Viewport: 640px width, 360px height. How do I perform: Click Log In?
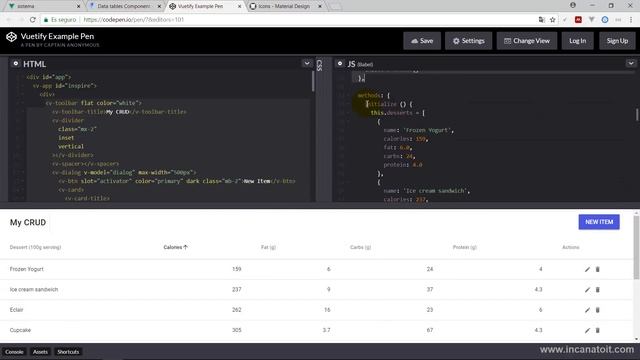pyautogui.click(x=577, y=41)
